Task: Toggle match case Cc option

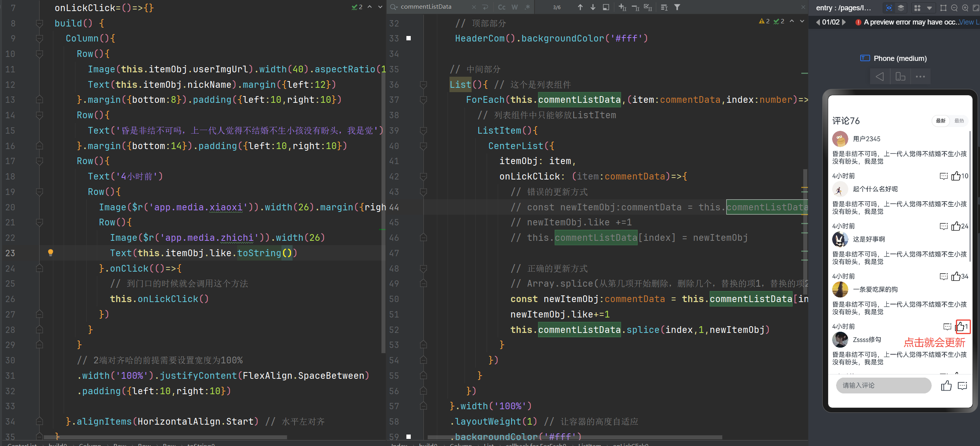Action: click(501, 7)
